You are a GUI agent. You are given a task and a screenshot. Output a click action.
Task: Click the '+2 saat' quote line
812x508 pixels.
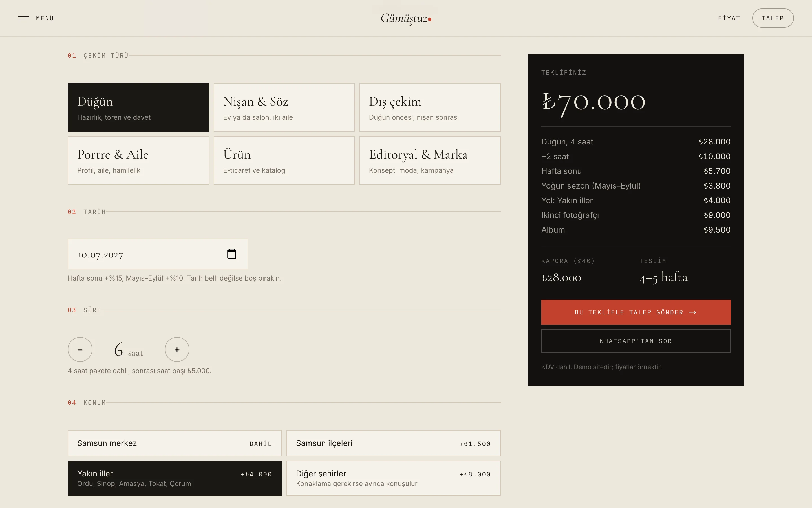pyautogui.click(x=636, y=157)
